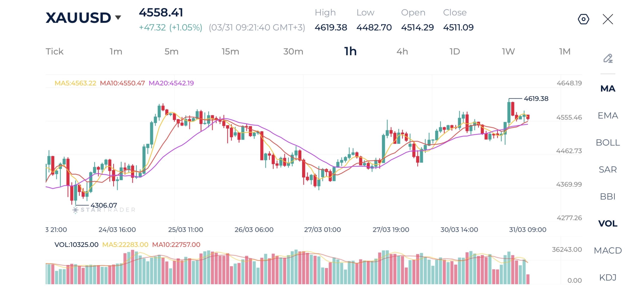Choose the 1W weekly timeframe
This screenshot has width=644, height=296.
click(508, 52)
